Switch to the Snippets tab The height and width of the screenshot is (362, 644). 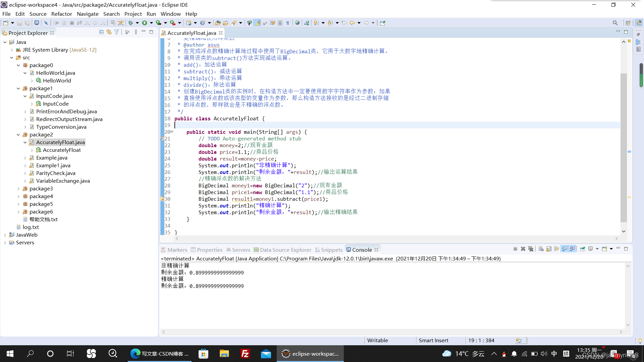pos(329,250)
